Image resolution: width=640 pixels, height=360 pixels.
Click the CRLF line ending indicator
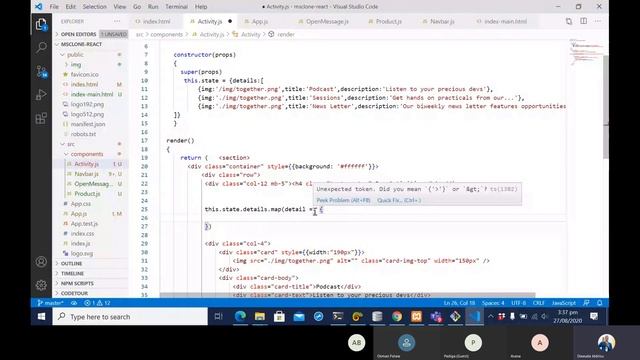(x=539, y=303)
